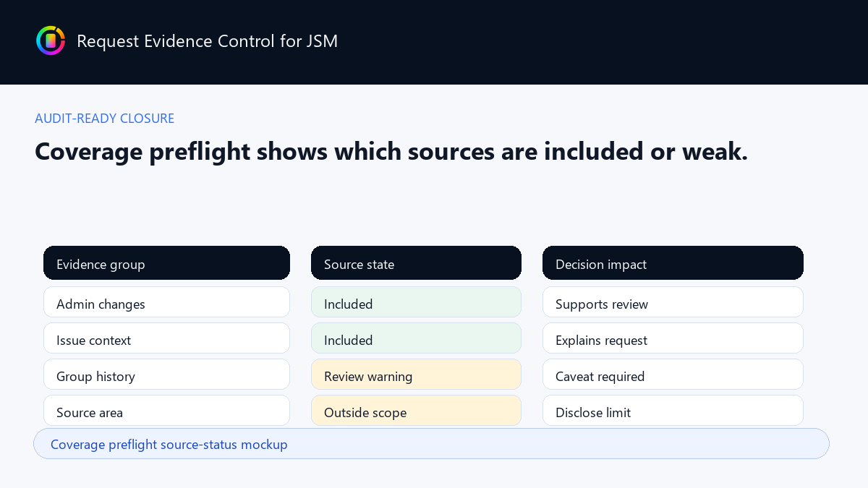Select the 'Caveat required' impact cell
The image size is (868, 488).
(673, 374)
